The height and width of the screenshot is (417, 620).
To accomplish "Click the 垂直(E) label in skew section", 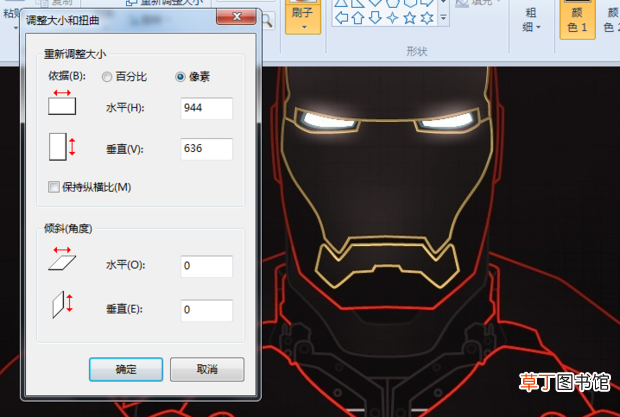I will pos(124,309).
